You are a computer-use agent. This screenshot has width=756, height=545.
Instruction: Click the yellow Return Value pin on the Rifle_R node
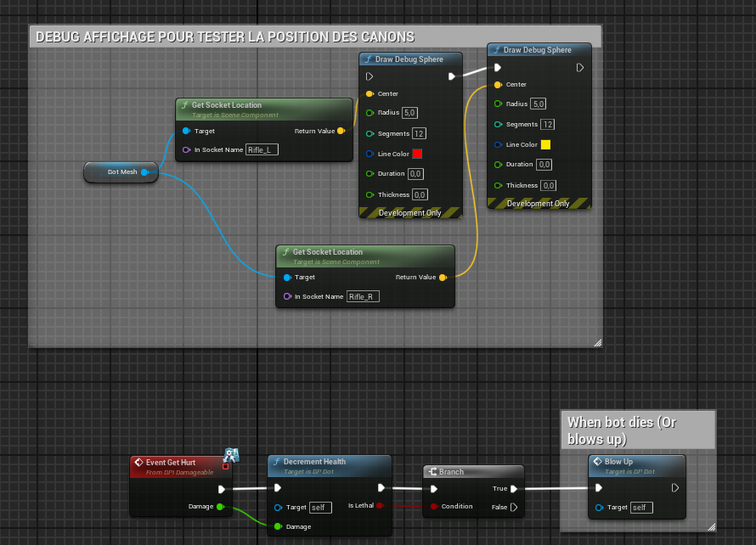click(444, 277)
